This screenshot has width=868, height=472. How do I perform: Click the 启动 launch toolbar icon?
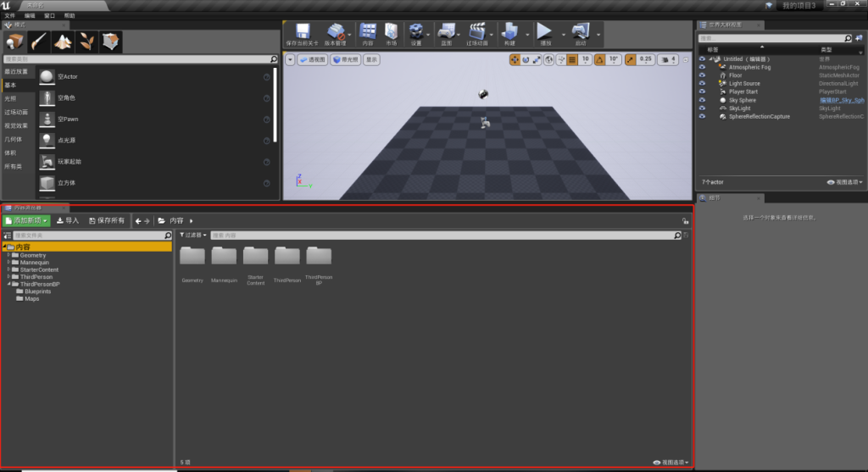[580, 34]
